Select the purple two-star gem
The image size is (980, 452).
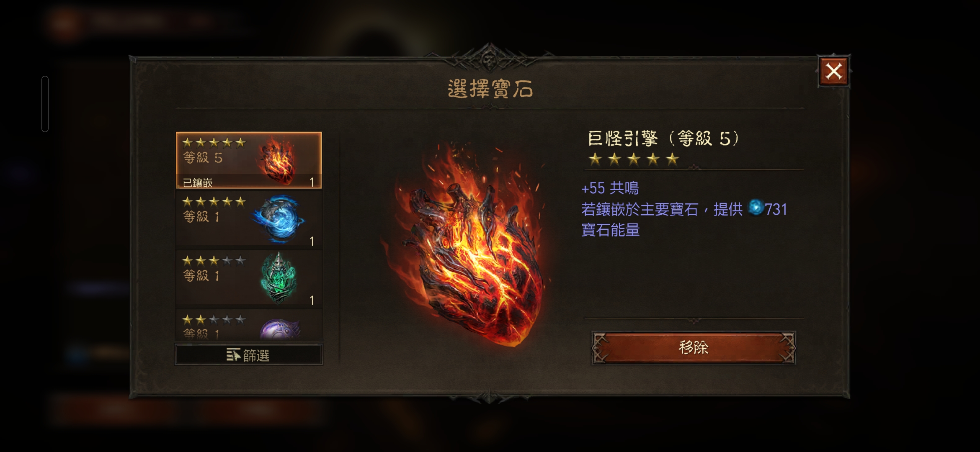(x=248, y=325)
